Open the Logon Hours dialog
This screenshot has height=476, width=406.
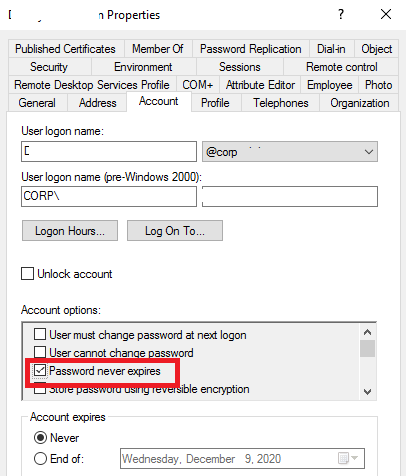click(70, 231)
